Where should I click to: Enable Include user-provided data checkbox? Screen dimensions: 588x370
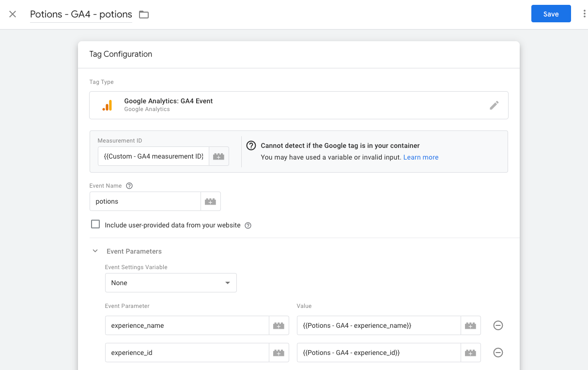[95, 225]
